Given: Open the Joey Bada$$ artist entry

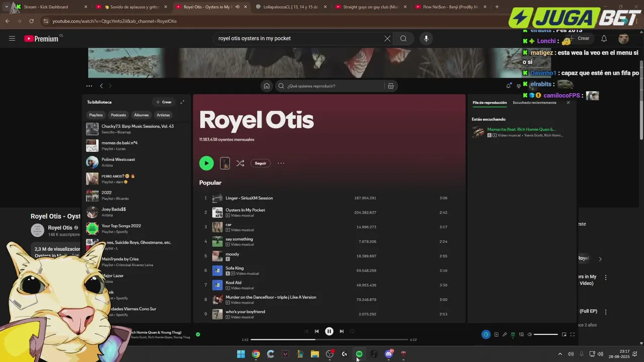Looking at the screenshot, I should click(136, 212).
